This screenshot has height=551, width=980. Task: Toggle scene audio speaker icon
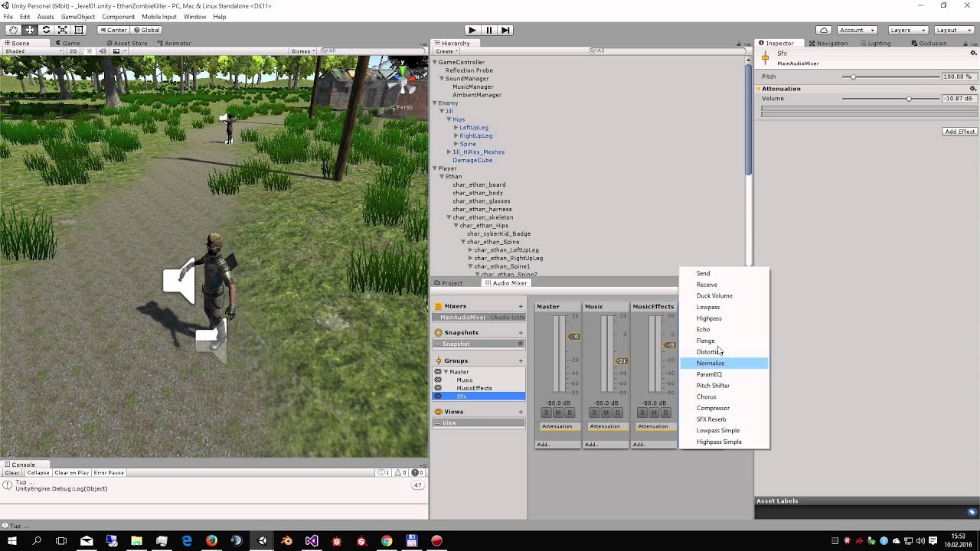[x=103, y=51]
